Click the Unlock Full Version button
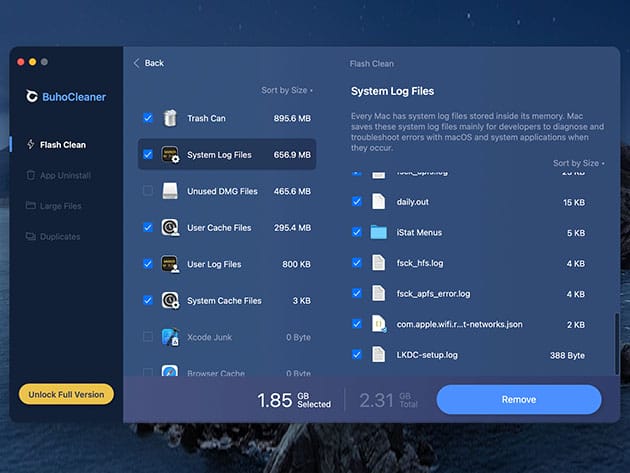This screenshot has width=630, height=473. click(66, 394)
